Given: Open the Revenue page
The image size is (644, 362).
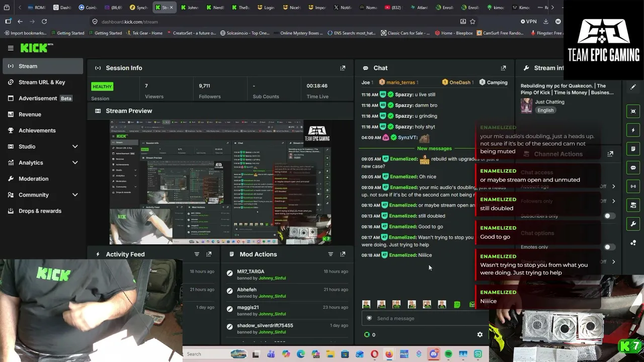Looking at the screenshot, I should 43,114.
